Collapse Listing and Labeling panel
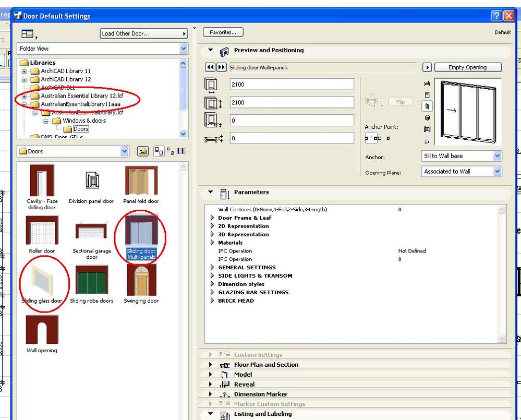 tap(210, 414)
